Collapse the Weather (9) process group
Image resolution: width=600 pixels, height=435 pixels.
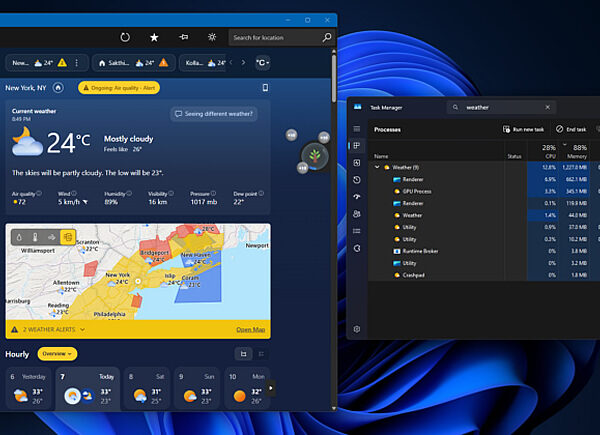[x=377, y=167]
